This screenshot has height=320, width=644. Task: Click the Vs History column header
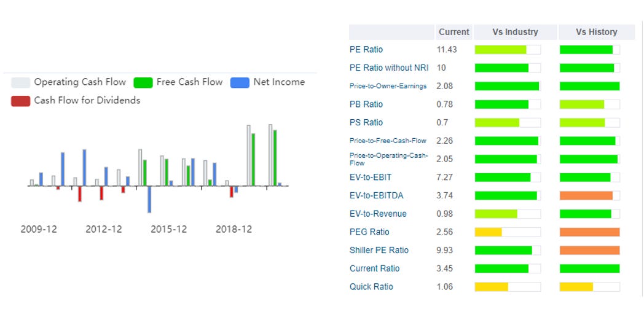pyautogui.click(x=596, y=32)
